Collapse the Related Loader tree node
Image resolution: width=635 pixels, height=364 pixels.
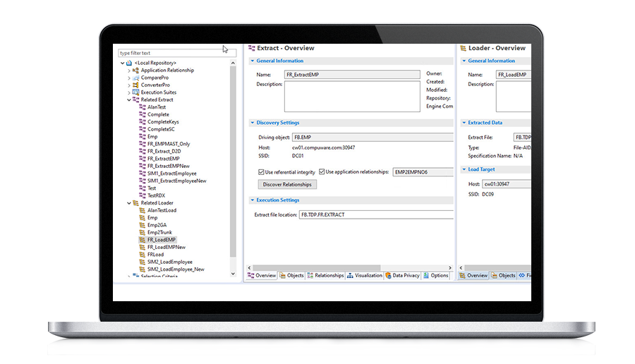128,203
